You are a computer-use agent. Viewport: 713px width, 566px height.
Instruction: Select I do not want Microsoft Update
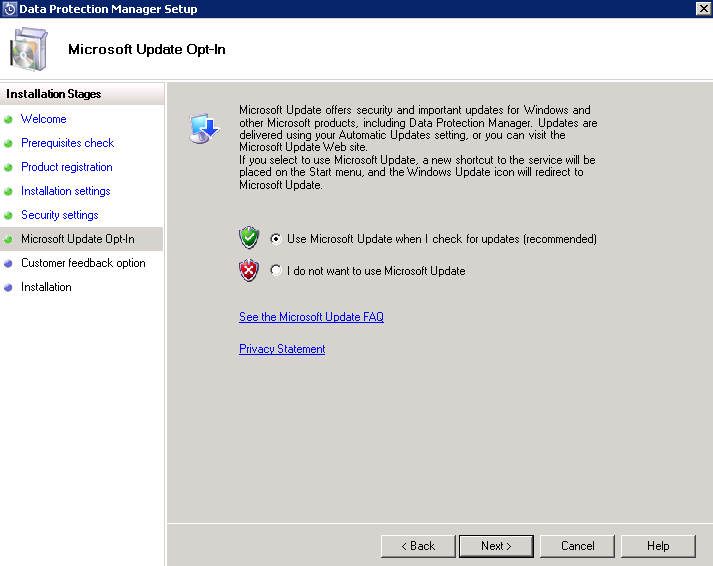276,271
